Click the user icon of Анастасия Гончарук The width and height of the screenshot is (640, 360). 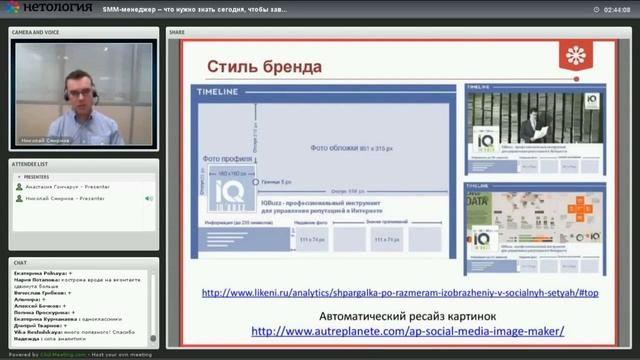[x=19, y=187]
